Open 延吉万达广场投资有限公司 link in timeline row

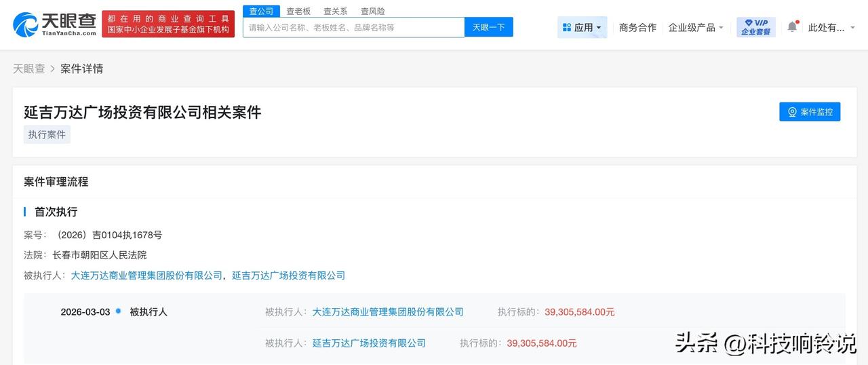point(369,343)
